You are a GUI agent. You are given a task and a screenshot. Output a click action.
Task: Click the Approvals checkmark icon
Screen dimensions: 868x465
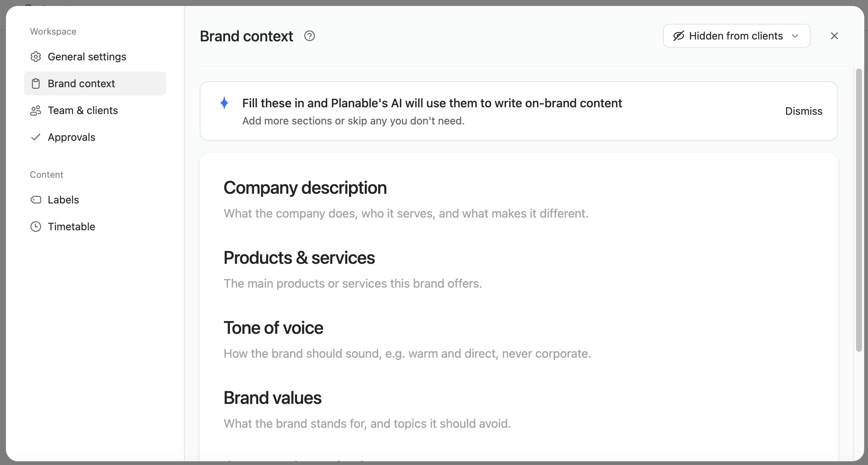(36, 137)
